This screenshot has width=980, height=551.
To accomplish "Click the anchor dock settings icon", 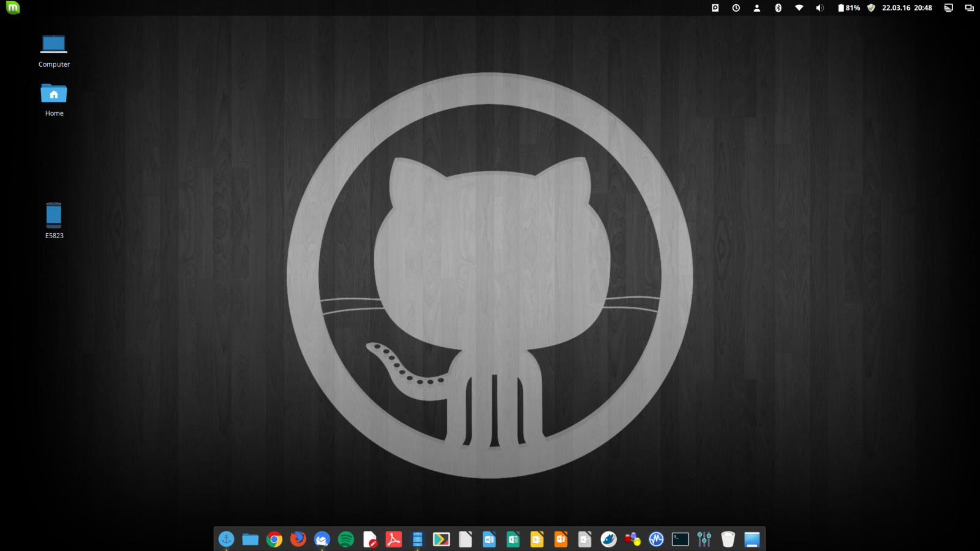I will coord(227,539).
